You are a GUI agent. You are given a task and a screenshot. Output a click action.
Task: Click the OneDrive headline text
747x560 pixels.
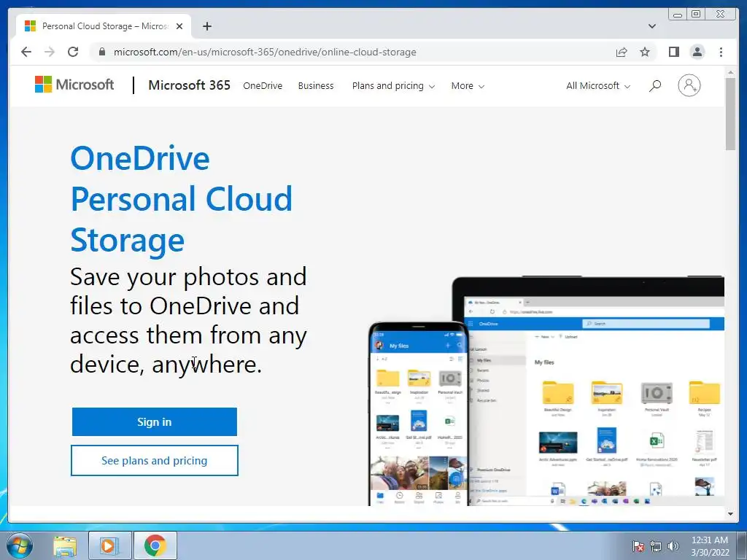[182, 199]
